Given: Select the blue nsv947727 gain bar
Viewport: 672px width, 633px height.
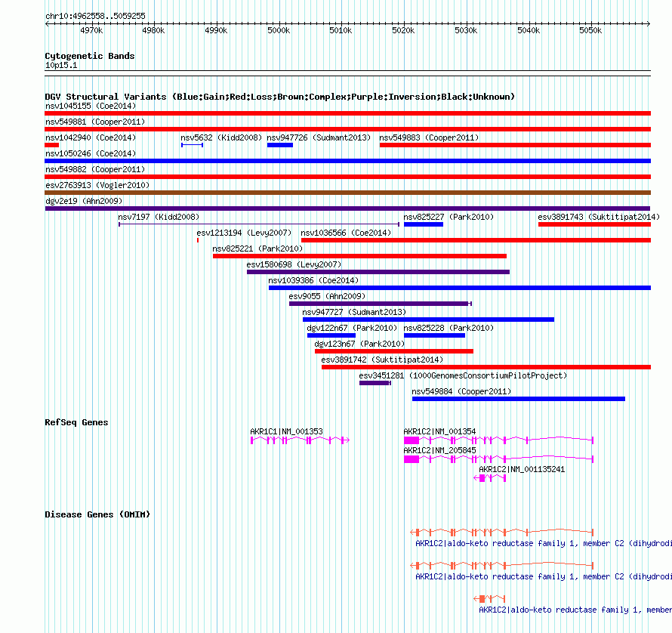Looking at the screenshot, I should pos(428,320).
